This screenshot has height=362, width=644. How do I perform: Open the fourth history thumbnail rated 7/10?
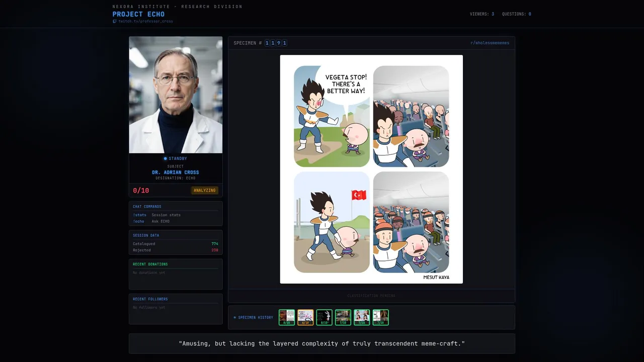(x=343, y=317)
